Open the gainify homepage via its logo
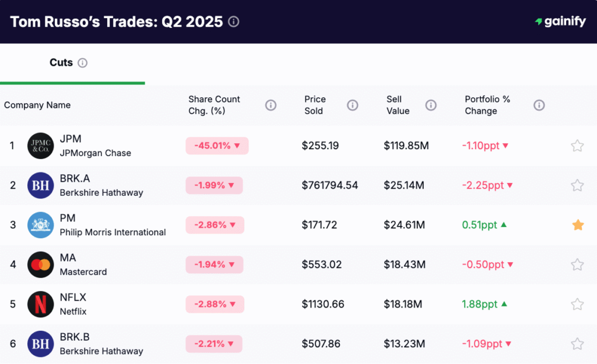Screen dimensions: 597x364 pos(560,22)
